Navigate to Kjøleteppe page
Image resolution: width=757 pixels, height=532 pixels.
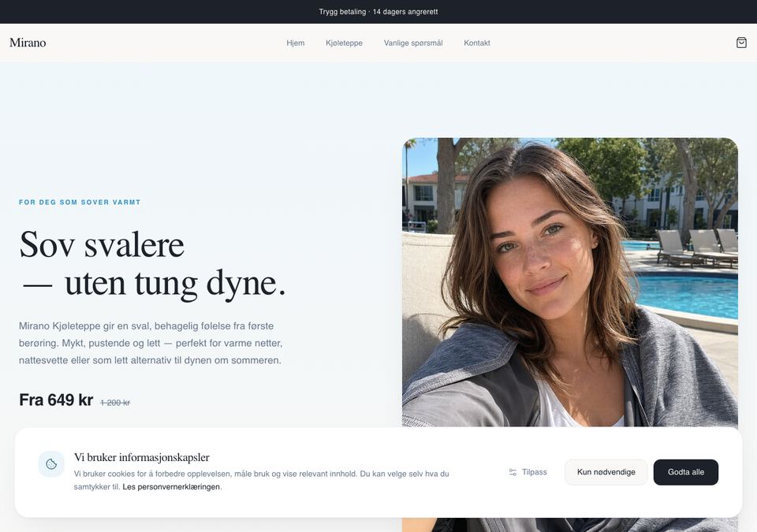(x=345, y=43)
